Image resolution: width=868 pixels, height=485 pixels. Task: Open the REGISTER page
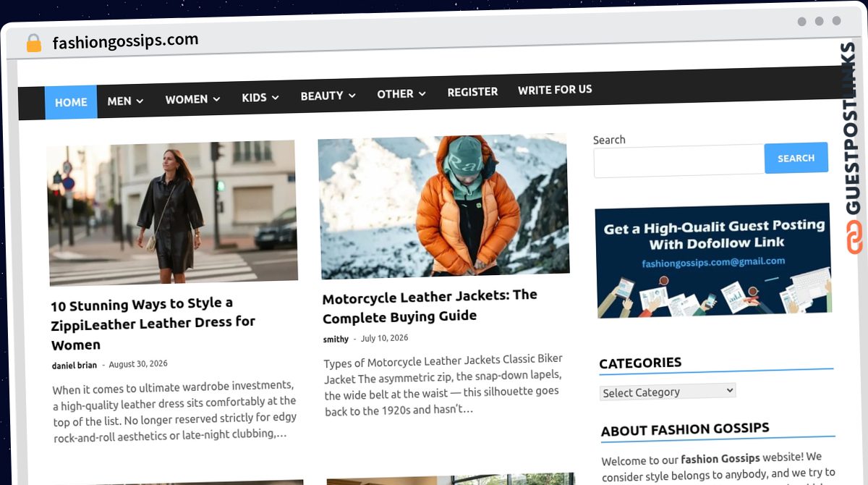(472, 92)
